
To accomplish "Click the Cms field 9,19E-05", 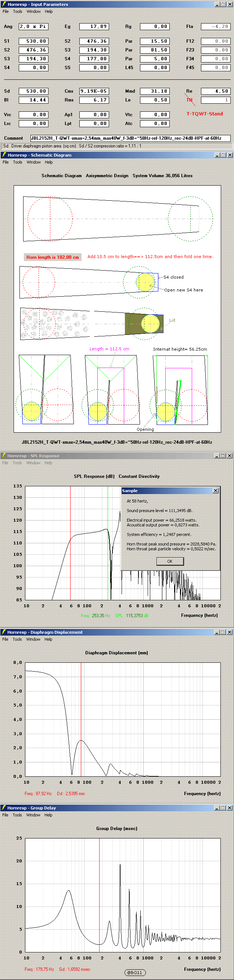I will pos(94,91).
